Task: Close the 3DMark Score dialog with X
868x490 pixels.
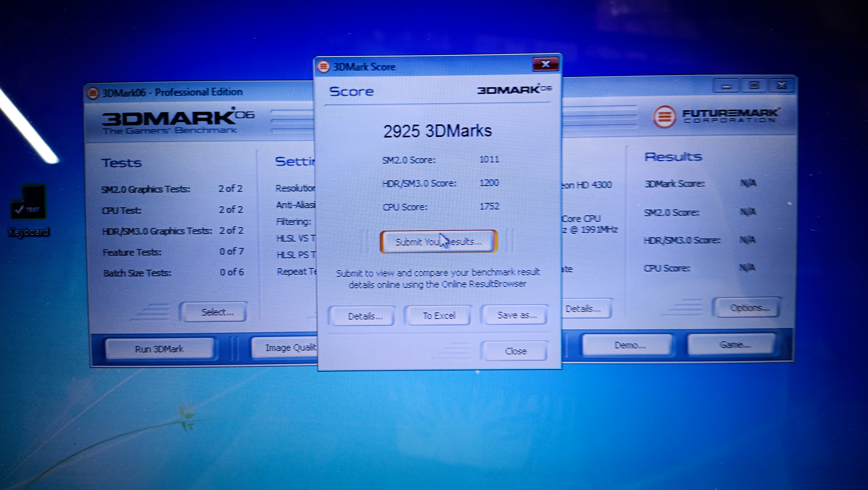Action: coord(546,64)
